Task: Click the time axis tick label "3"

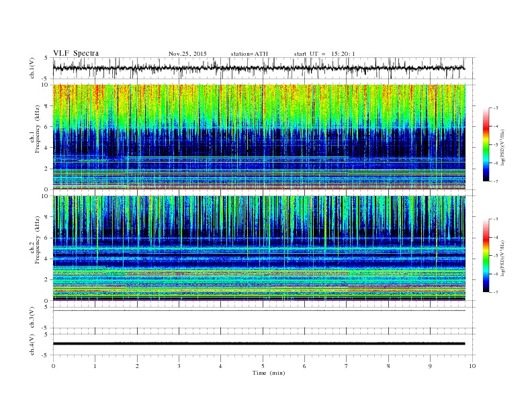Action: pos(179,366)
